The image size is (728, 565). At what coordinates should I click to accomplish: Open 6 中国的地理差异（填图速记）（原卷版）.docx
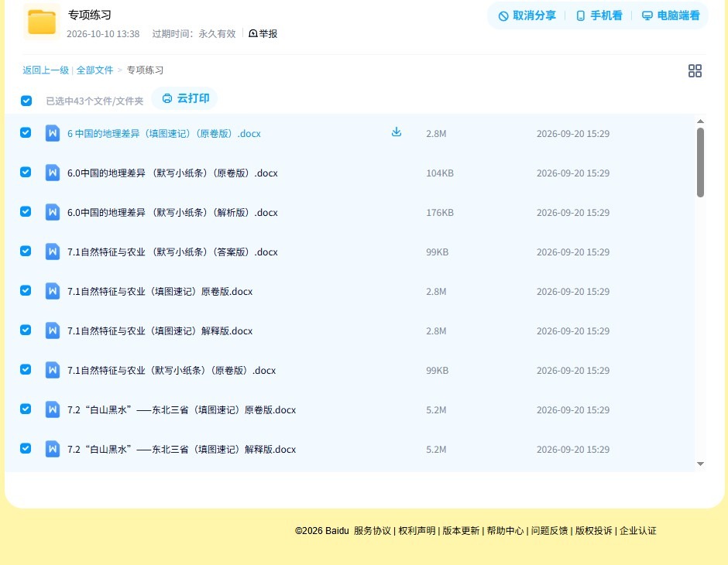point(164,134)
